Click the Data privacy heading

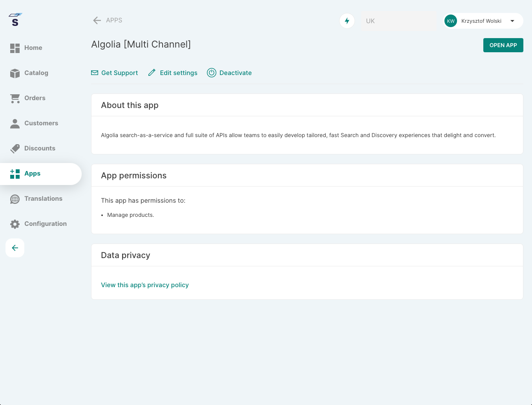(x=126, y=255)
